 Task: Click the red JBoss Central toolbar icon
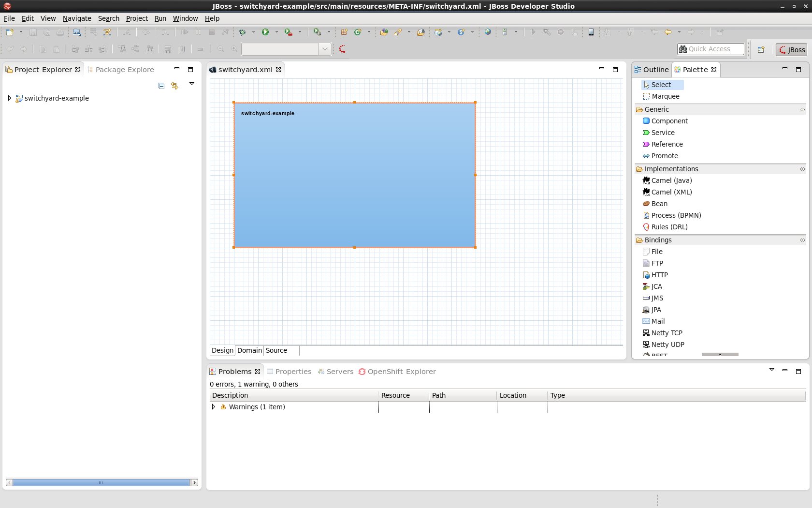(342, 49)
